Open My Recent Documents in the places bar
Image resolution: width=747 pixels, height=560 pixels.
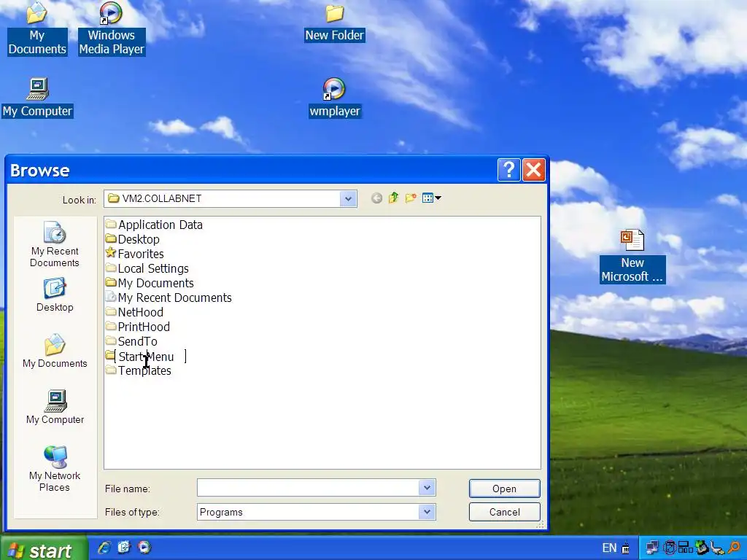pyautogui.click(x=55, y=244)
